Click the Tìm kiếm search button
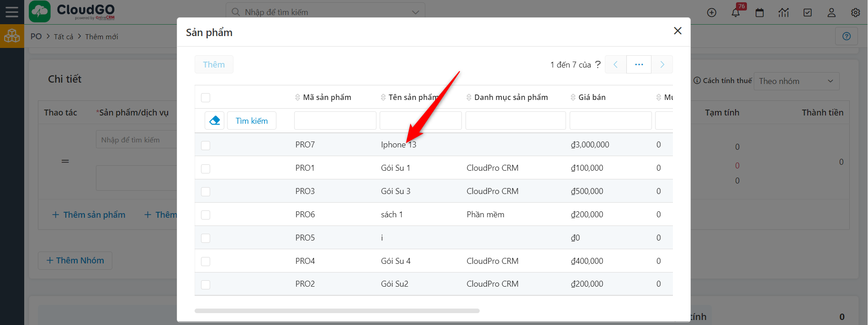The height and width of the screenshot is (325, 868). 251,121
